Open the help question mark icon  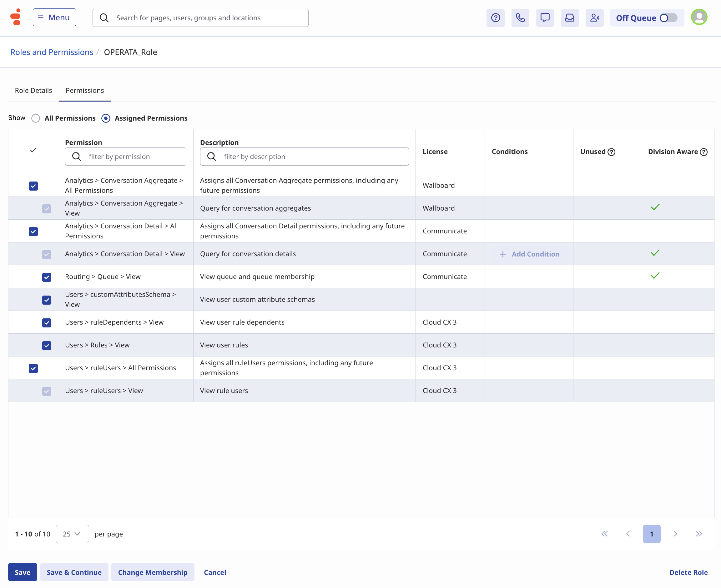point(495,17)
